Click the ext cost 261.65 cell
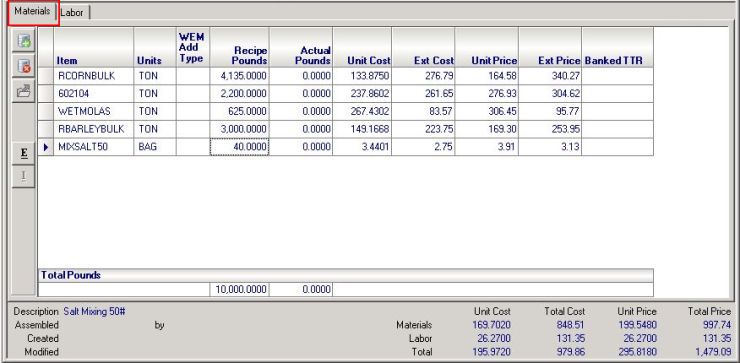740x363 pixels. click(x=423, y=94)
